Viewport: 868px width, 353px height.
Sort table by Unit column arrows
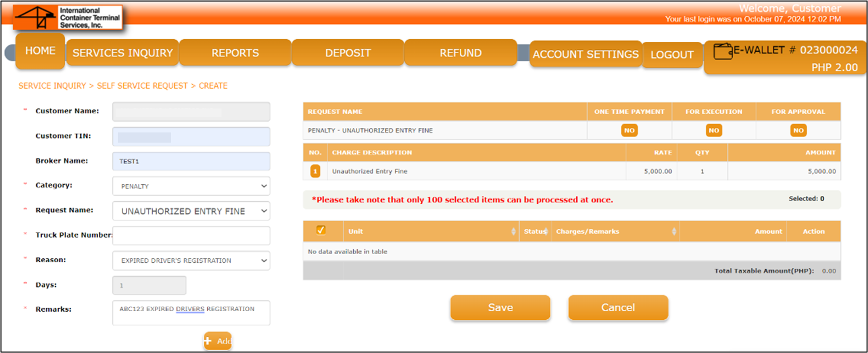click(513, 232)
